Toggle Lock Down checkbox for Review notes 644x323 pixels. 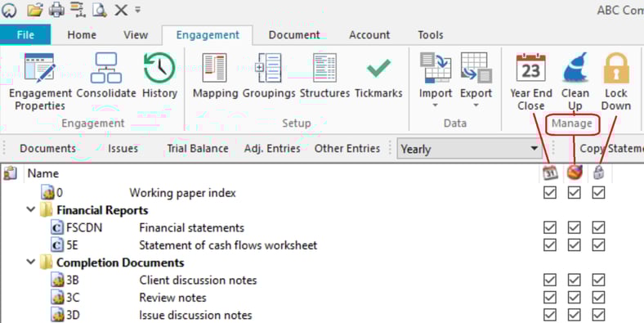(598, 297)
